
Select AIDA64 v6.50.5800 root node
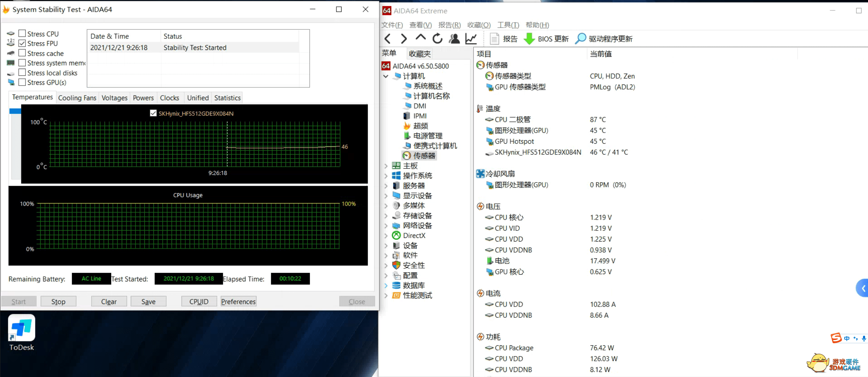click(416, 66)
